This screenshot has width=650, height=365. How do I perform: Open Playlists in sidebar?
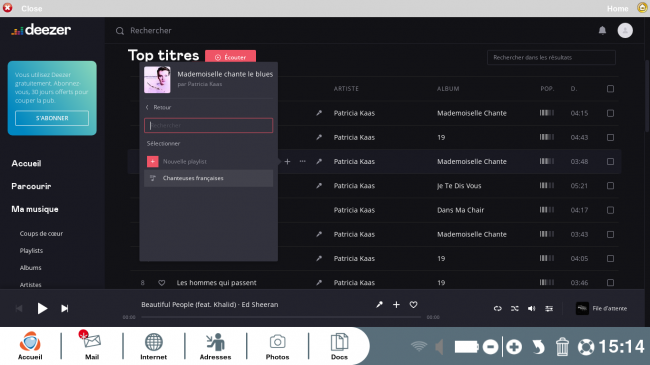pyautogui.click(x=31, y=251)
